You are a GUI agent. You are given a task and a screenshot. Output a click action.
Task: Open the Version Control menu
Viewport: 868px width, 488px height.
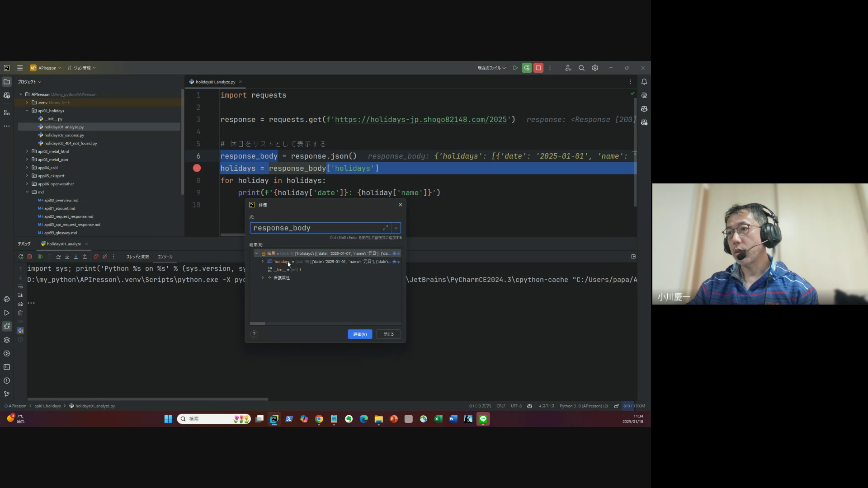pyautogui.click(x=81, y=68)
